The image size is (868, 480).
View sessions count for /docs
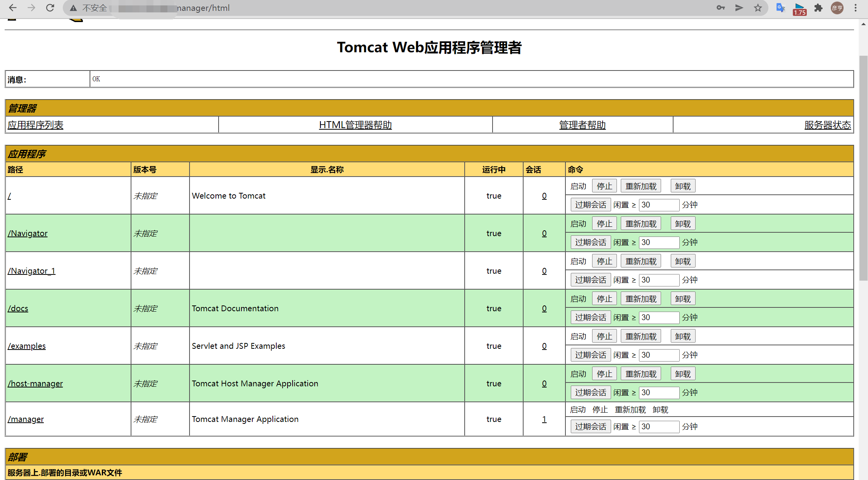point(544,309)
